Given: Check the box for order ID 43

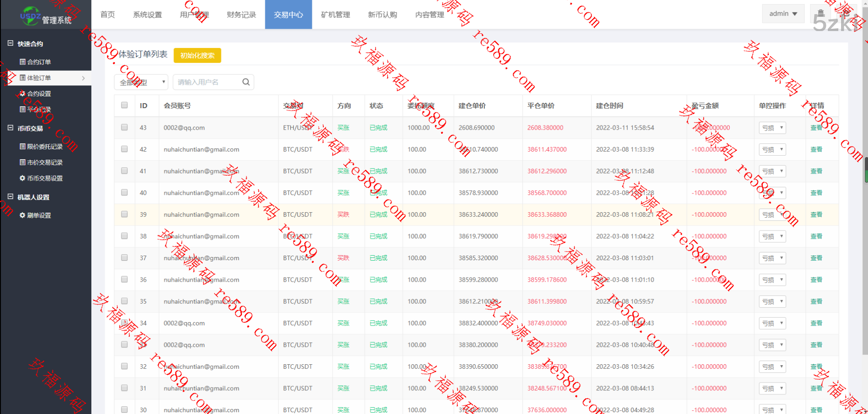Looking at the screenshot, I should 124,127.
